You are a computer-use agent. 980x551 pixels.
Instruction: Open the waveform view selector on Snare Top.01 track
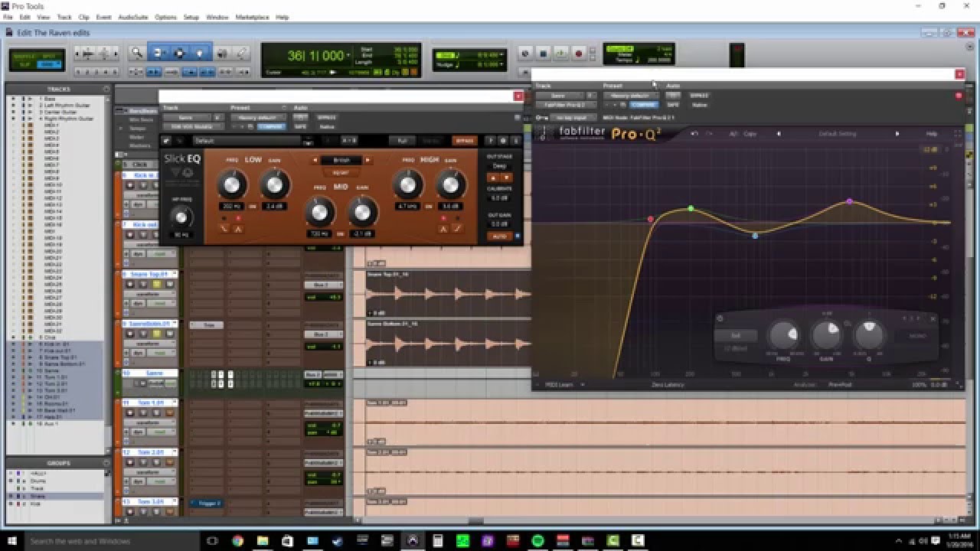151,294
